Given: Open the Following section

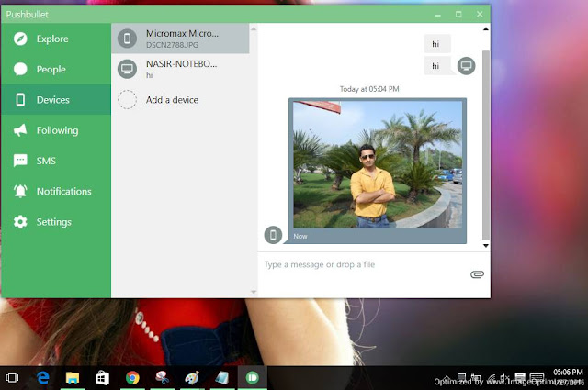Looking at the screenshot, I should point(57,130).
